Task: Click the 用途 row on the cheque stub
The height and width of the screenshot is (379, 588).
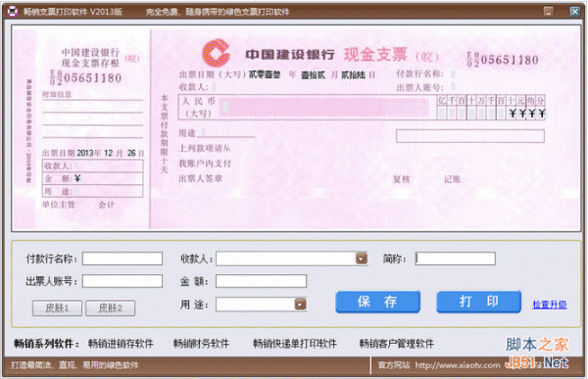Action: (92, 191)
